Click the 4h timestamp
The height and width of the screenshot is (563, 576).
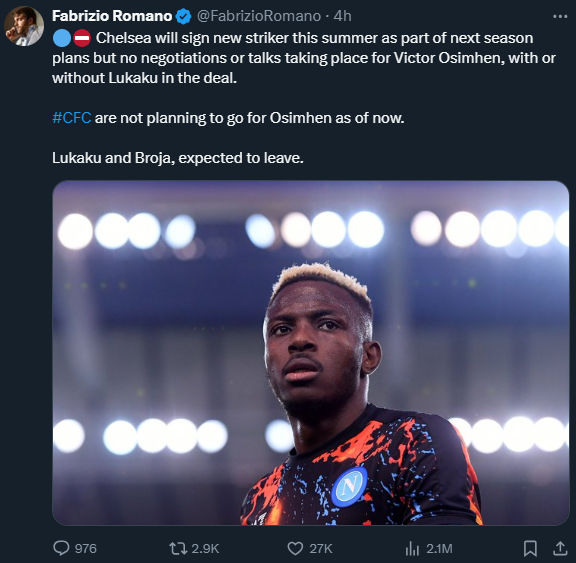pos(342,16)
